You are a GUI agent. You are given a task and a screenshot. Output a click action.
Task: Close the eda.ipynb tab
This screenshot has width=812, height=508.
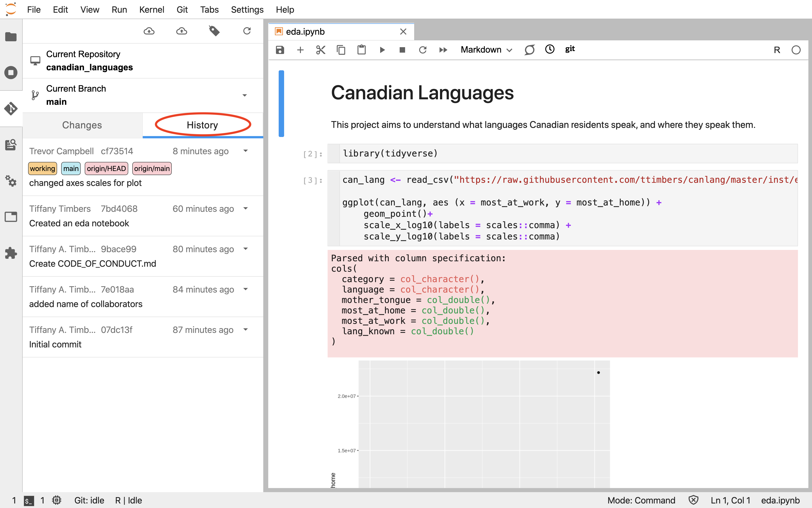pos(403,32)
